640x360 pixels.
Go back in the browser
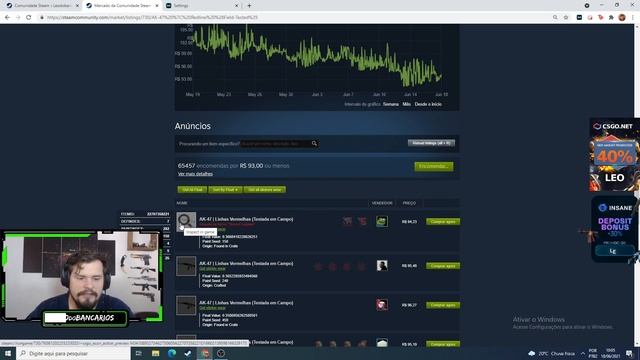tap(7, 18)
